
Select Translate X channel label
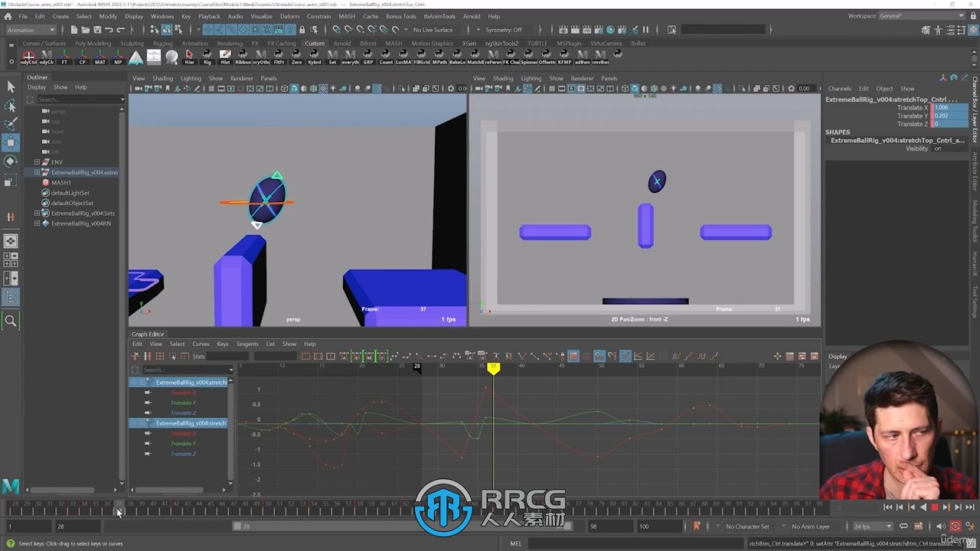click(911, 108)
